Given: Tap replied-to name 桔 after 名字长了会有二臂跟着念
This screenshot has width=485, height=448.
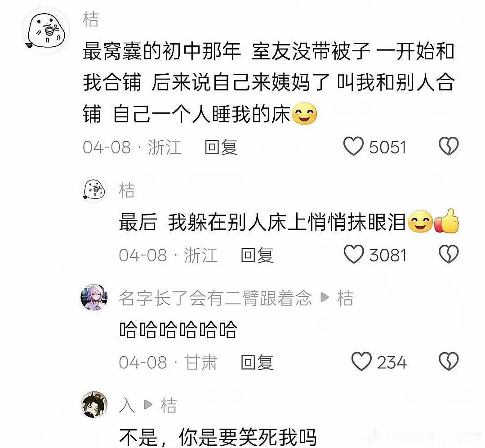Looking at the screenshot, I should 345,298.
